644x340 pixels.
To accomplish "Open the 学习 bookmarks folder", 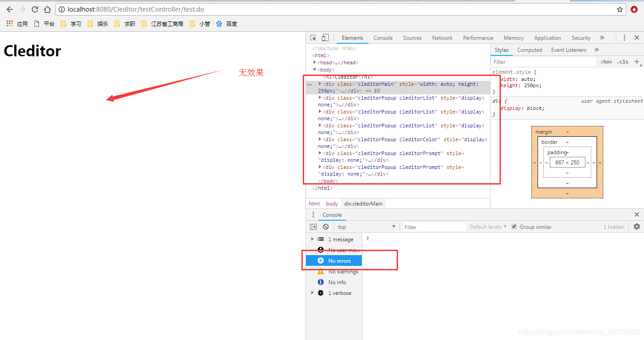I will point(75,24).
